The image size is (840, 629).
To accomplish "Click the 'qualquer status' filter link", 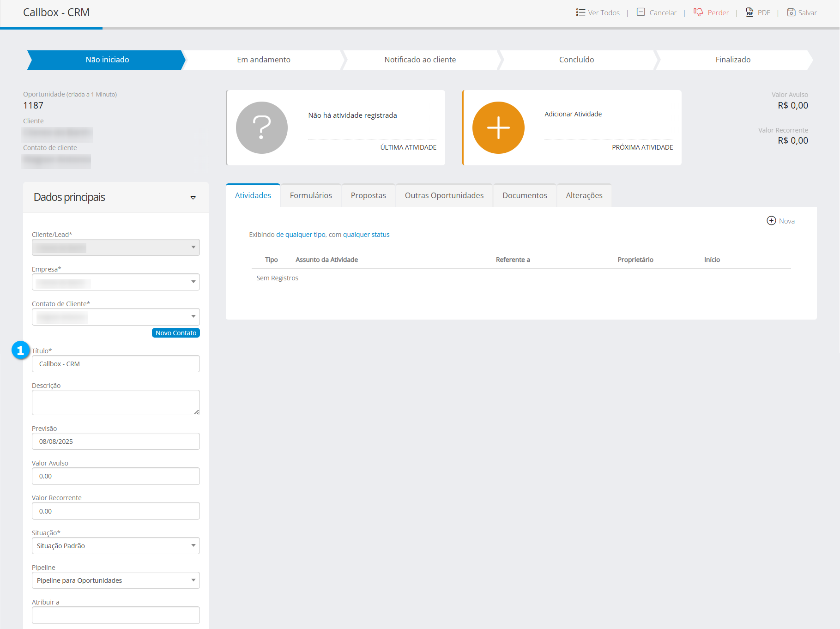I will (x=366, y=235).
